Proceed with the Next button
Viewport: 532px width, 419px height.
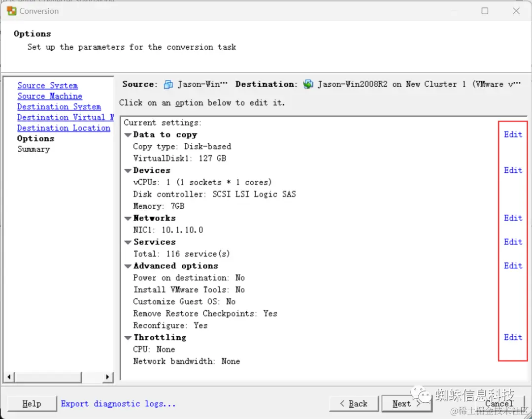tap(406, 404)
